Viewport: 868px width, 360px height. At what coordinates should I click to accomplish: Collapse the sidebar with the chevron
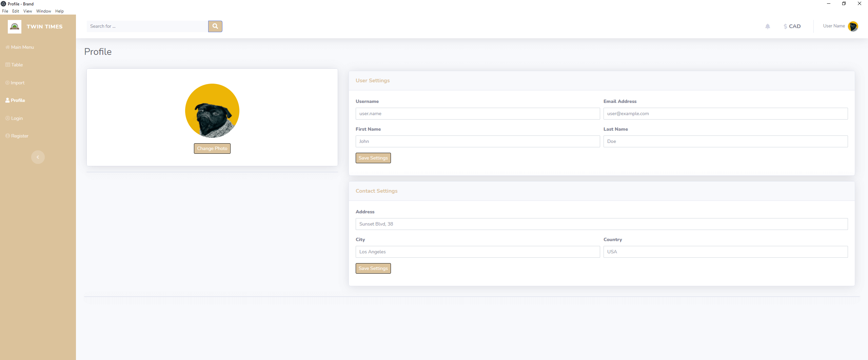[38, 157]
